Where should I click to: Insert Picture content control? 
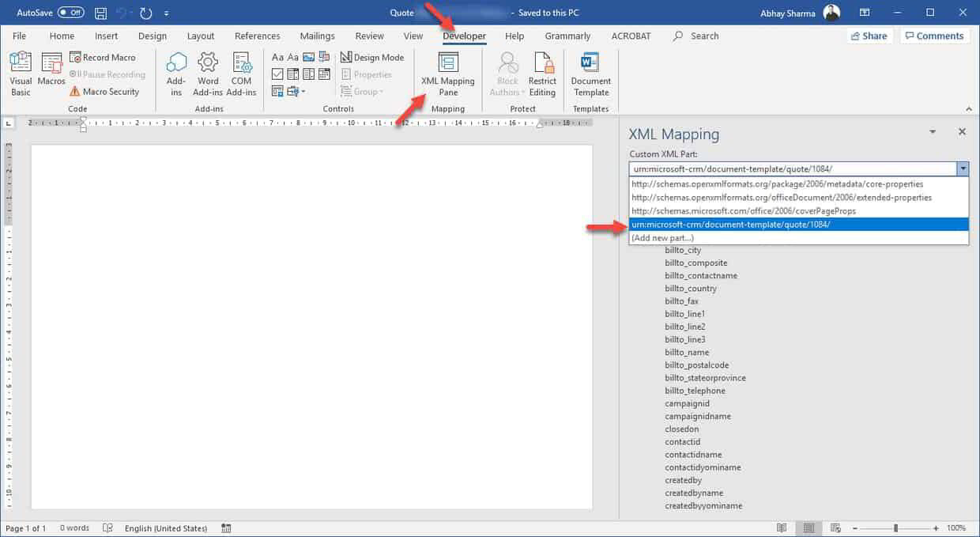point(309,57)
